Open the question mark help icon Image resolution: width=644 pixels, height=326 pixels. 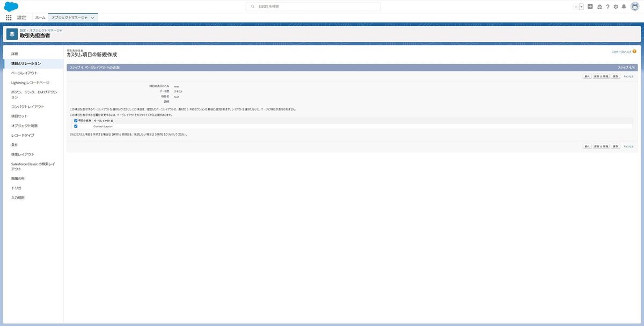(608, 6)
